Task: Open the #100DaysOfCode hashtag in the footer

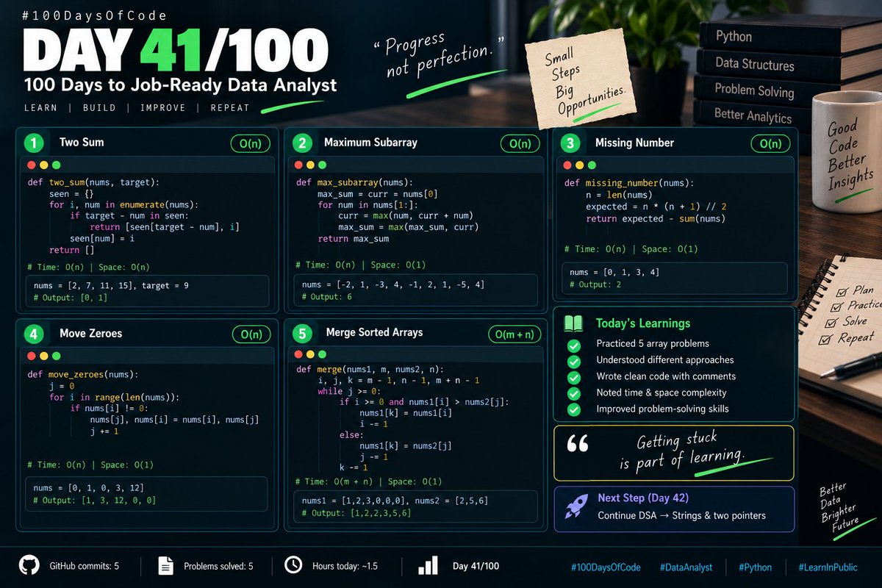Action: tap(606, 567)
